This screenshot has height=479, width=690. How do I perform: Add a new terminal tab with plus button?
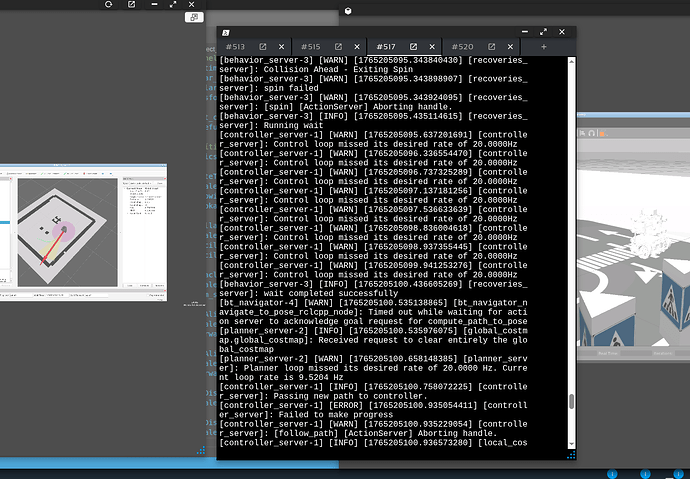pyautogui.click(x=544, y=47)
